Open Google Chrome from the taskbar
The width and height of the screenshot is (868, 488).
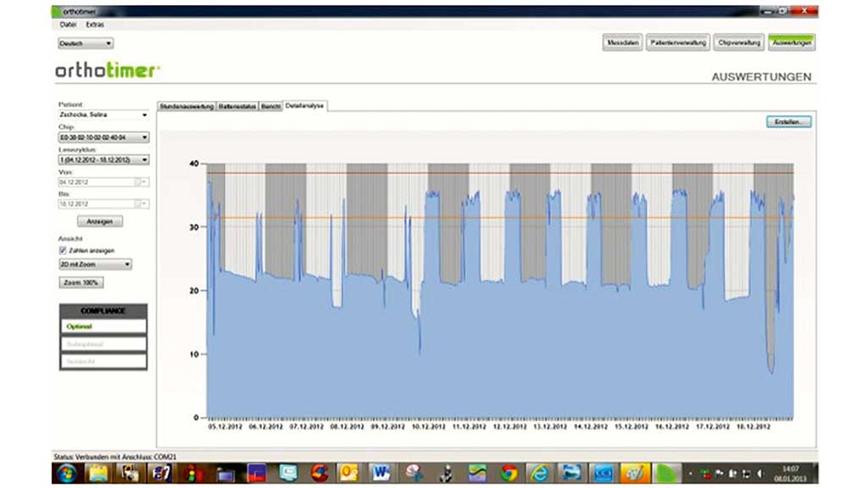[509, 473]
